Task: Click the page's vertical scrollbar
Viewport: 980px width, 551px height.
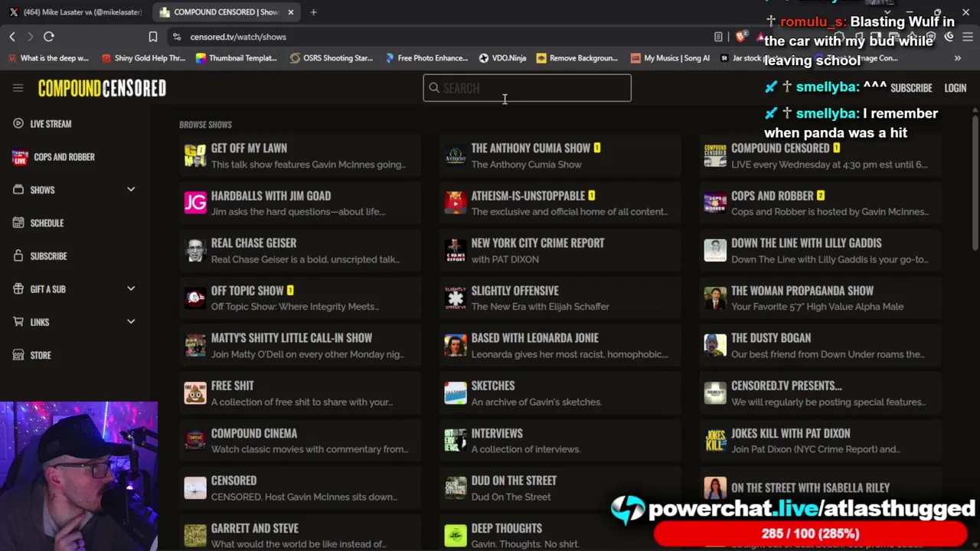Action: pos(975,184)
